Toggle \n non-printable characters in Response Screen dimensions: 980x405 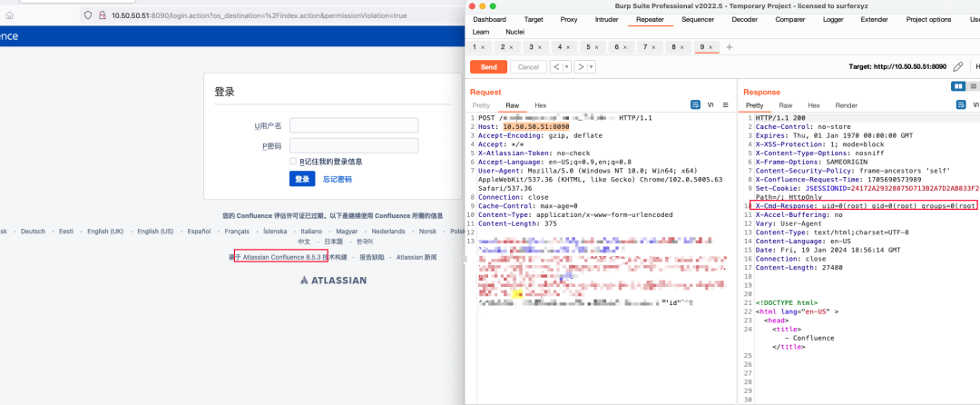tap(976, 105)
